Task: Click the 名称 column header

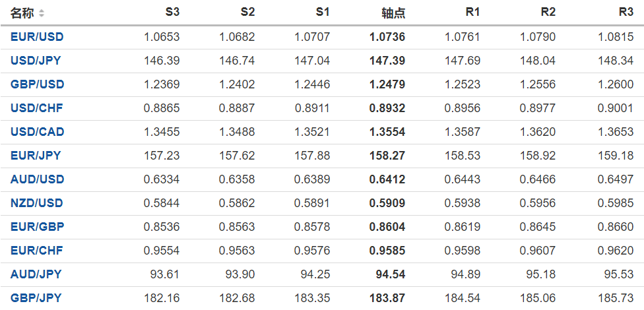Action: (x=22, y=13)
